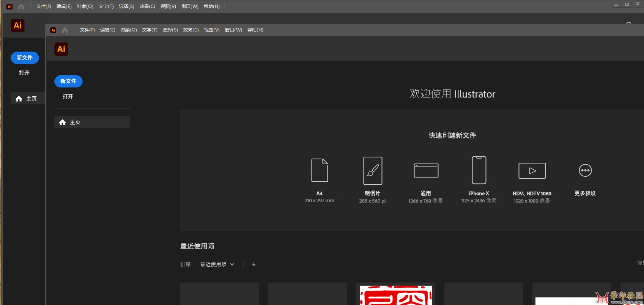This screenshot has width=644, height=305.
Task: Click the 快速创建新文件 heading
Action: click(x=452, y=135)
